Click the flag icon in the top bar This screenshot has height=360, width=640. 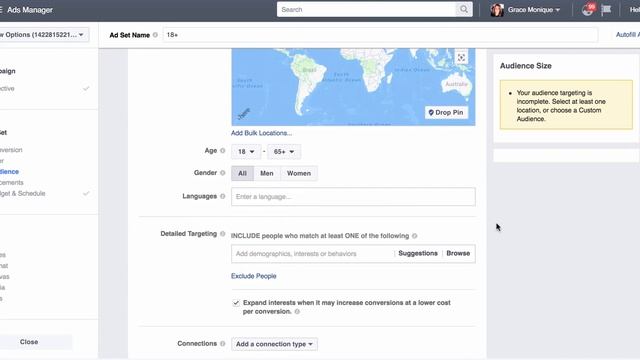606,9
